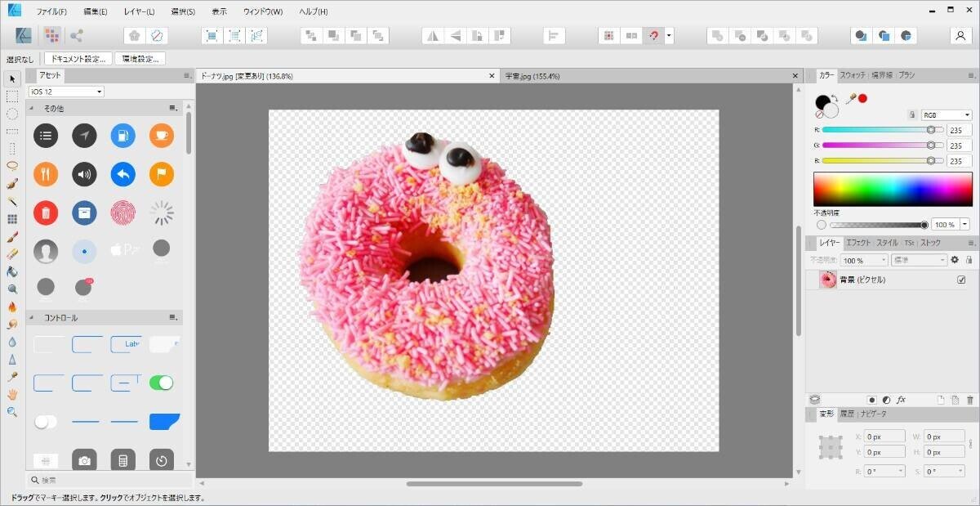Pick a color from the spectrum bar
This screenshot has width=980, height=506.
893,190
